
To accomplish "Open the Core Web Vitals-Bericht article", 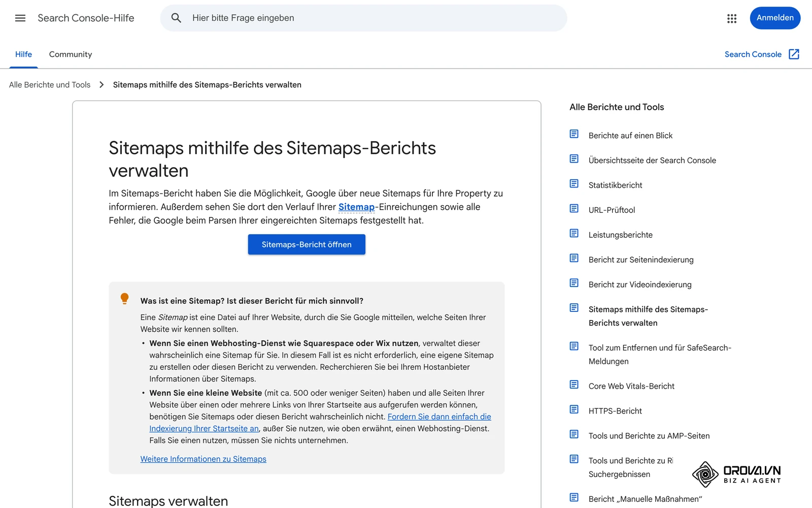I will (631, 387).
